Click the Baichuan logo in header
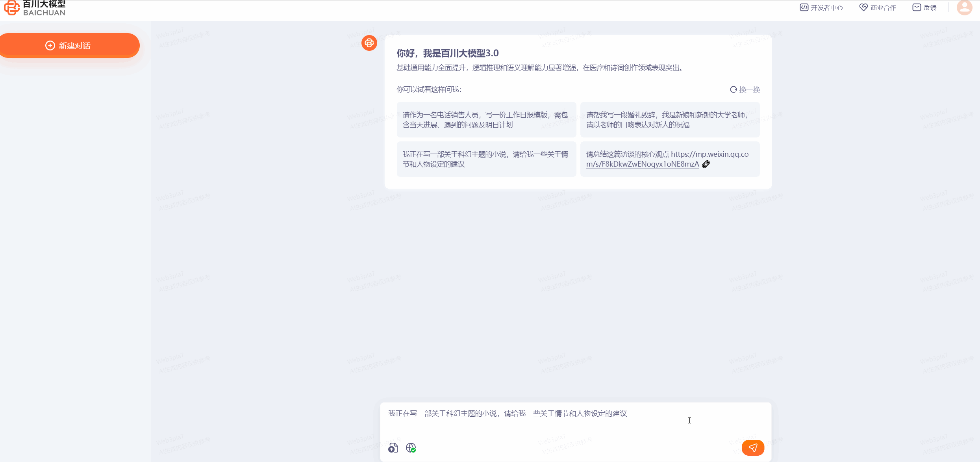980x462 pixels. tap(35, 8)
